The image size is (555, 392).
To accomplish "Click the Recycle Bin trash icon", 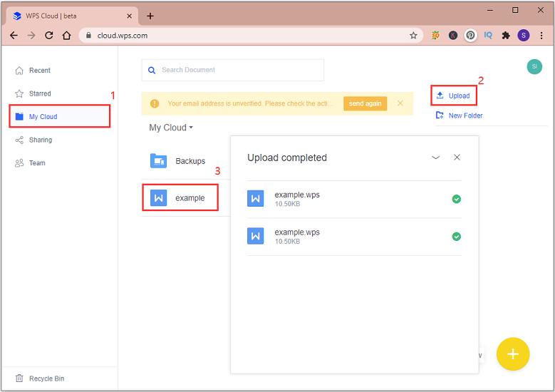I will pos(19,378).
